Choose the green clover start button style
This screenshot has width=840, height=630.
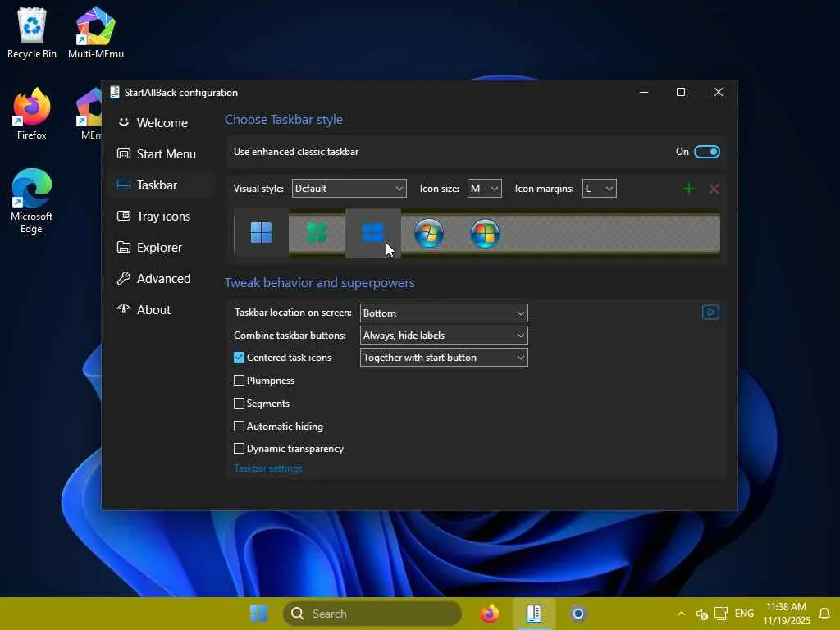click(x=317, y=232)
